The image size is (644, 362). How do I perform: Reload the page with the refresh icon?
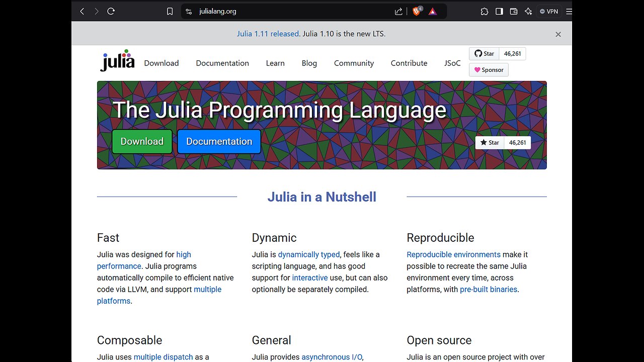tap(111, 11)
